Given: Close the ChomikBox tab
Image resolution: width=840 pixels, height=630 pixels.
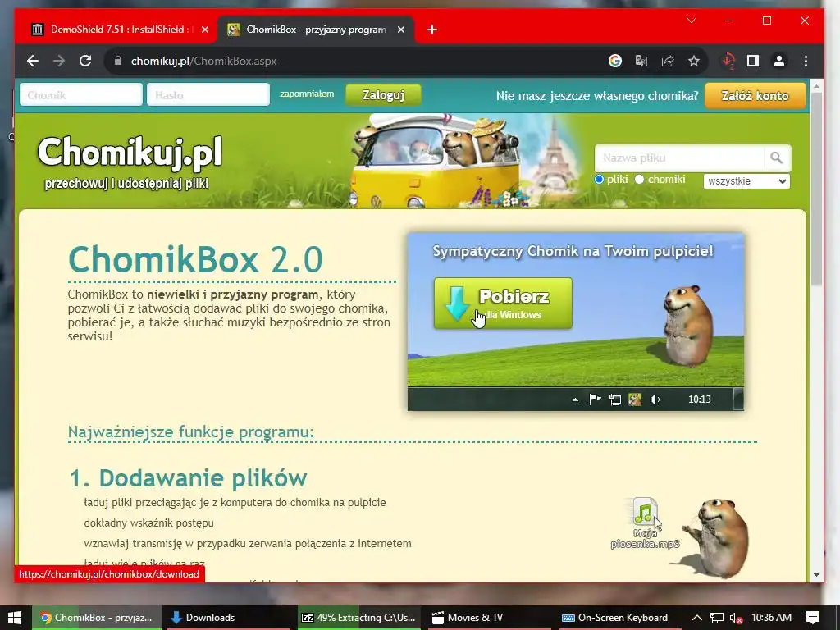Looking at the screenshot, I should (401, 30).
